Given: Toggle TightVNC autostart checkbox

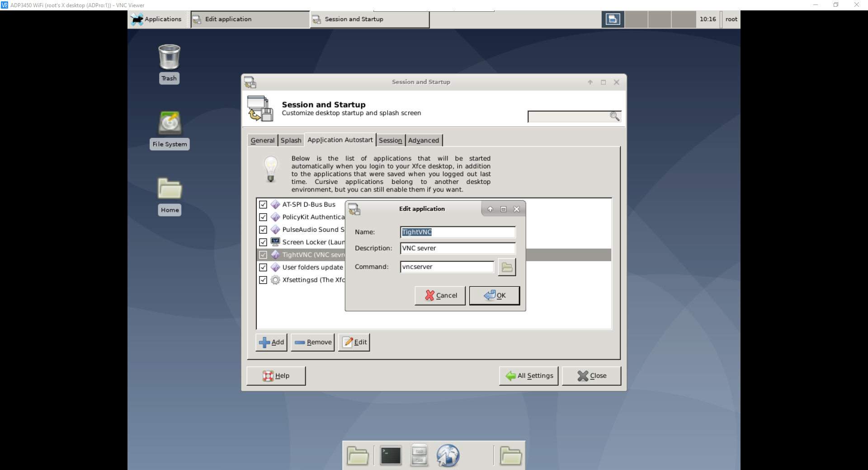Looking at the screenshot, I should pyautogui.click(x=263, y=255).
